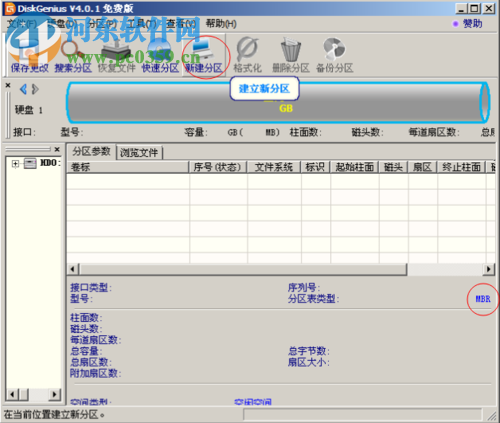Click the 接口类型 label in disk info
The image size is (500, 423).
91,287
